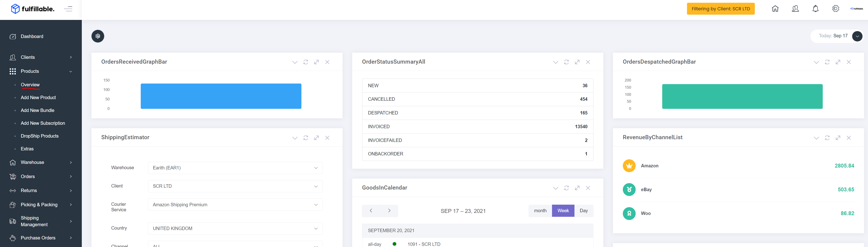Expand the Shipping Management menu
This screenshot has width=868, height=247.
[x=41, y=221]
